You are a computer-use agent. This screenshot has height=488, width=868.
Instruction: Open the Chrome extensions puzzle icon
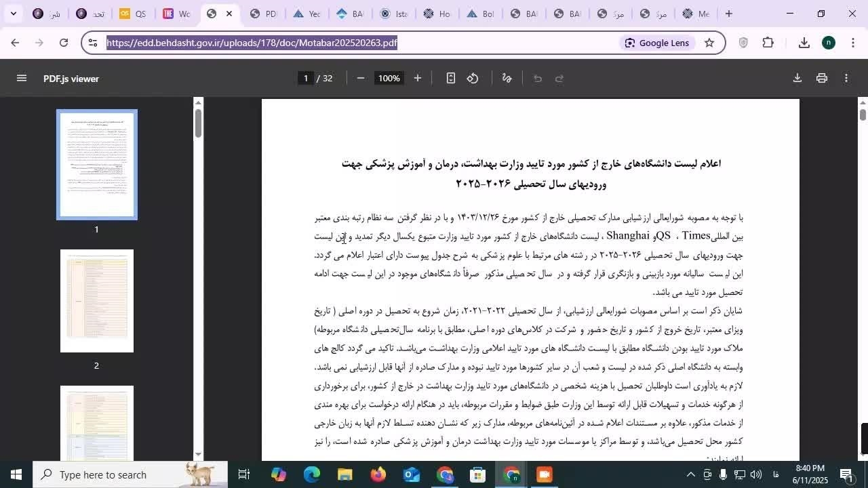point(768,43)
